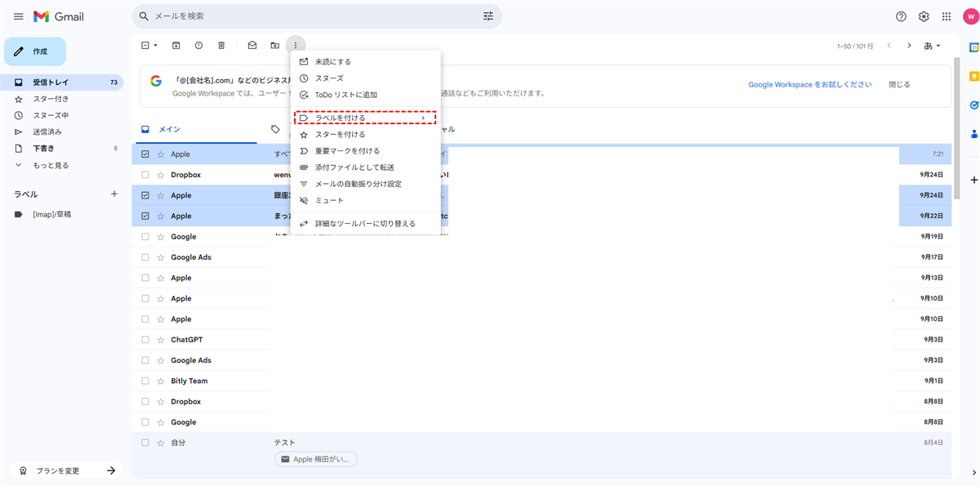The height and width of the screenshot is (487, 980).
Task: Open 送信済み in the sidebar
Action: point(62,132)
